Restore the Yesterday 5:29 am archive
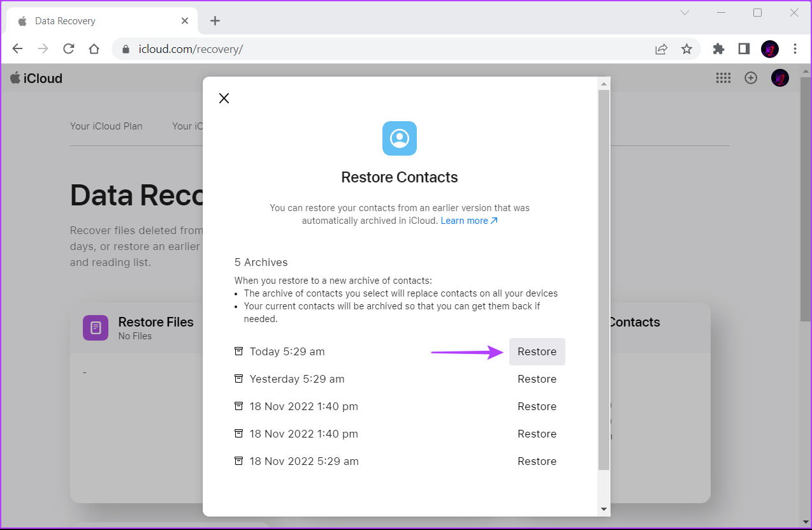The width and height of the screenshot is (812, 530). coord(537,379)
